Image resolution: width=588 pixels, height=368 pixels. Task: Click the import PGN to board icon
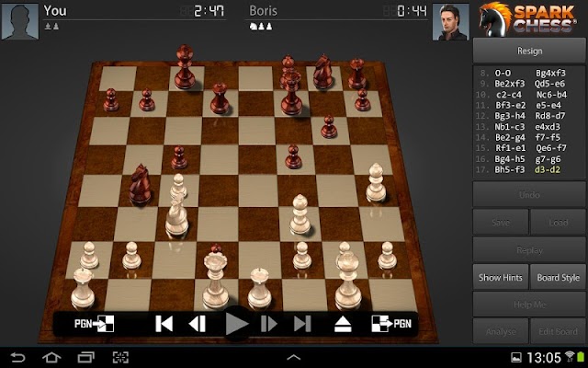[94, 323]
